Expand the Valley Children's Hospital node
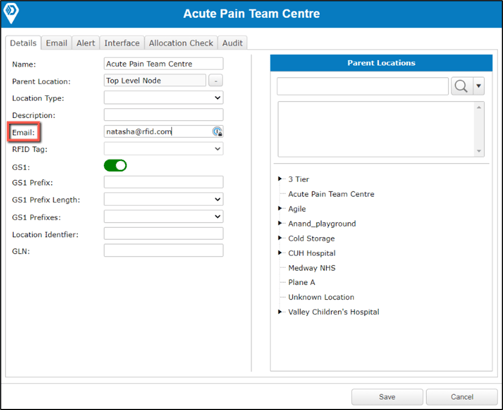This screenshot has height=410, width=503. (x=280, y=312)
